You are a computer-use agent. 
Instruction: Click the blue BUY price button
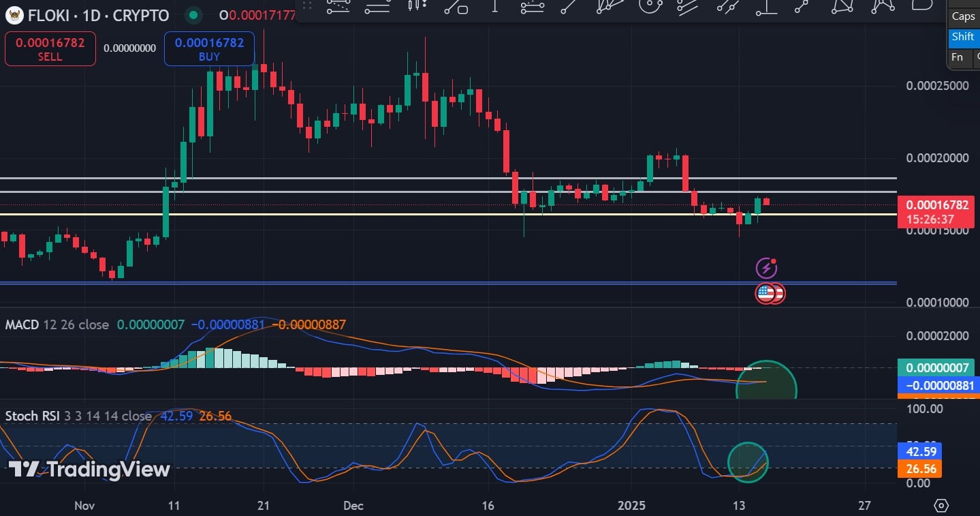[x=209, y=49]
